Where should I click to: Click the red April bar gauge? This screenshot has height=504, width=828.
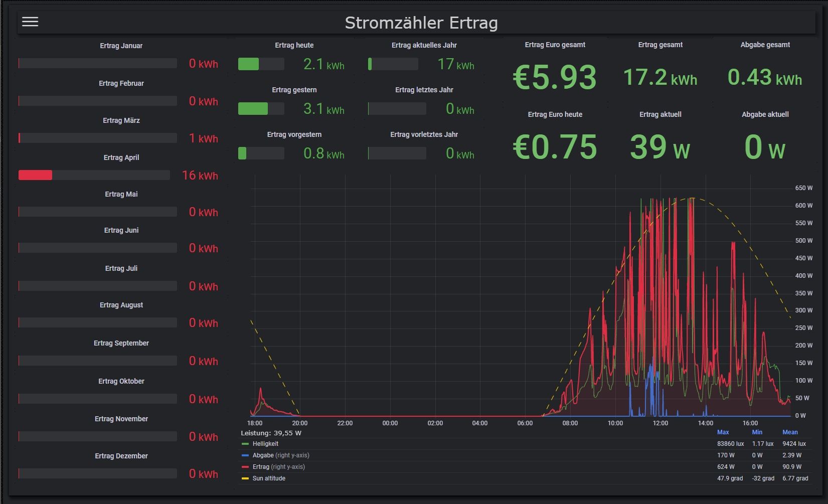pos(94,175)
